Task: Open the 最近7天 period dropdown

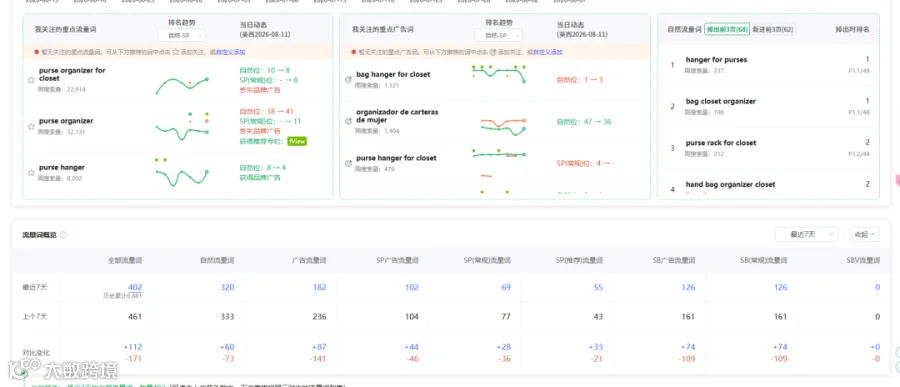Action: click(x=806, y=234)
